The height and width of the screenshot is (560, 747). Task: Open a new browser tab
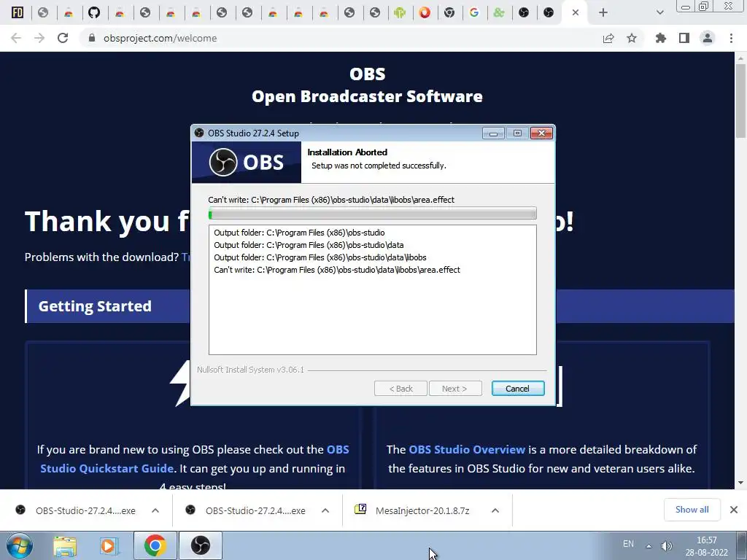pyautogui.click(x=603, y=12)
